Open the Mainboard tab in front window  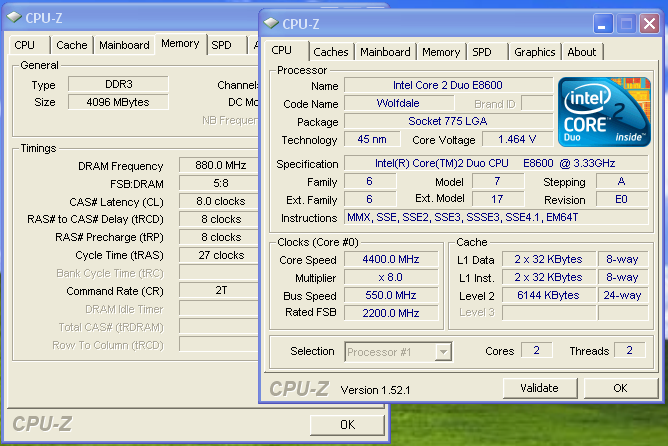click(x=385, y=52)
